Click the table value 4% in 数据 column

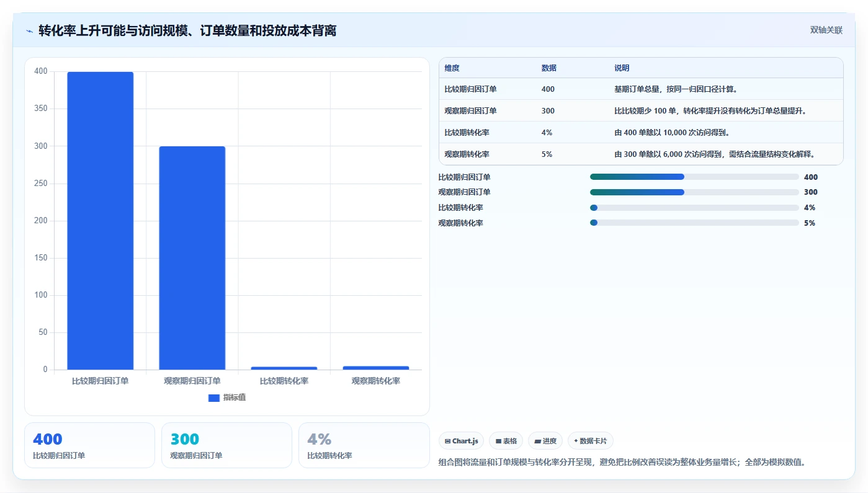(547, 133)
